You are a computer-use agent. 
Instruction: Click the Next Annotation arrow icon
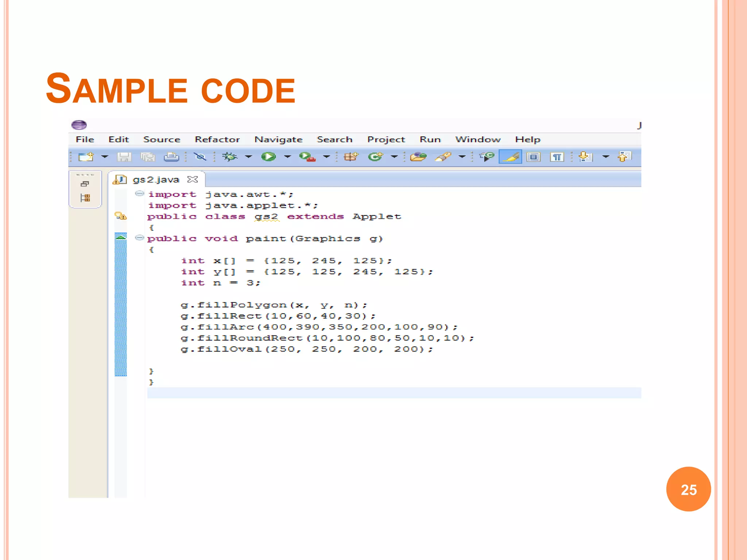[585, 157]
